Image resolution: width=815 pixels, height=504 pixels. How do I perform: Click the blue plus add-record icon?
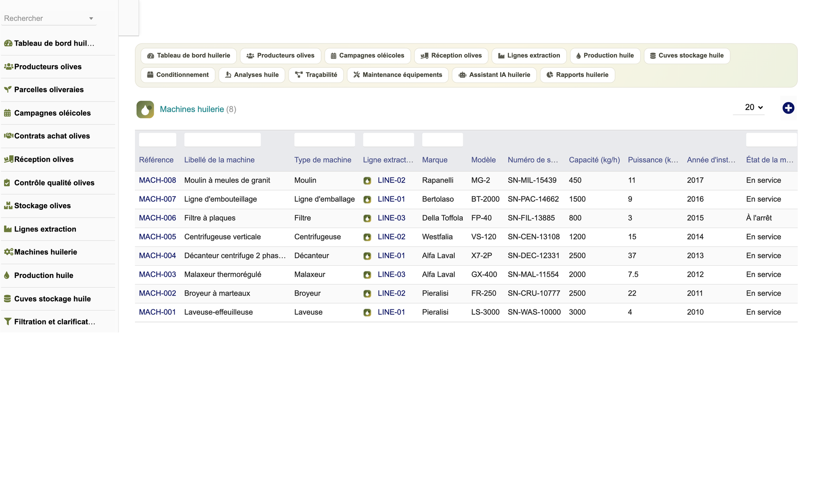click(788, 108)
